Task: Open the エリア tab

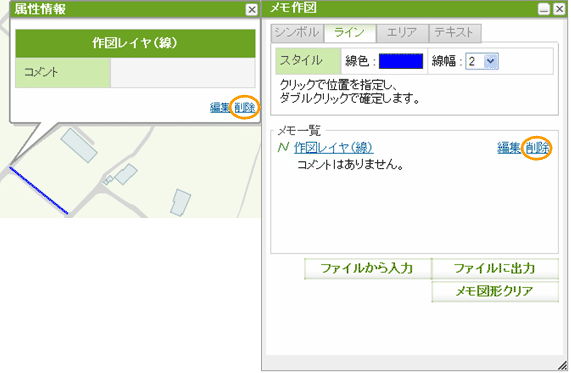Action: [402, 33]
